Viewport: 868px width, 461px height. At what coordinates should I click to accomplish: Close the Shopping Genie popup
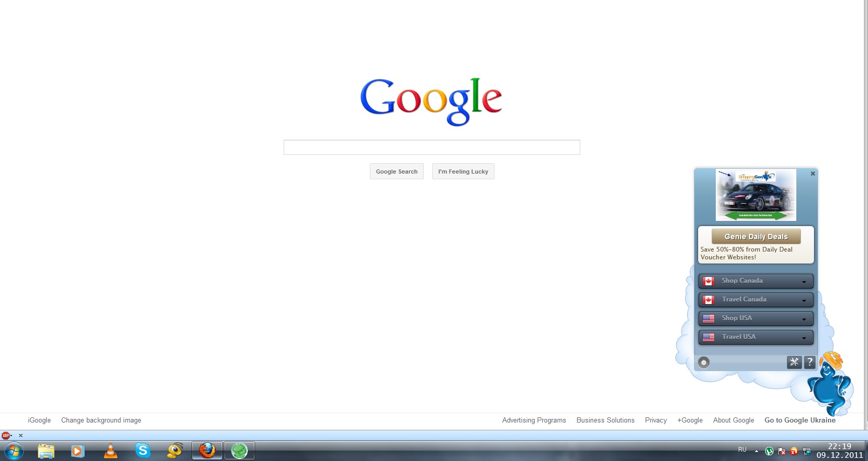coord(813,174)
